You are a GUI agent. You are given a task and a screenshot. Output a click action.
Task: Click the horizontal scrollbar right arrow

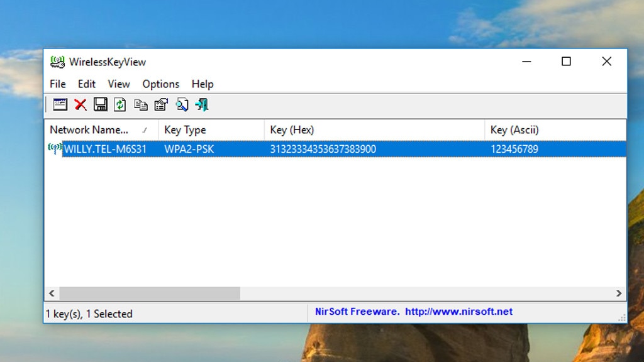point(619,293)
